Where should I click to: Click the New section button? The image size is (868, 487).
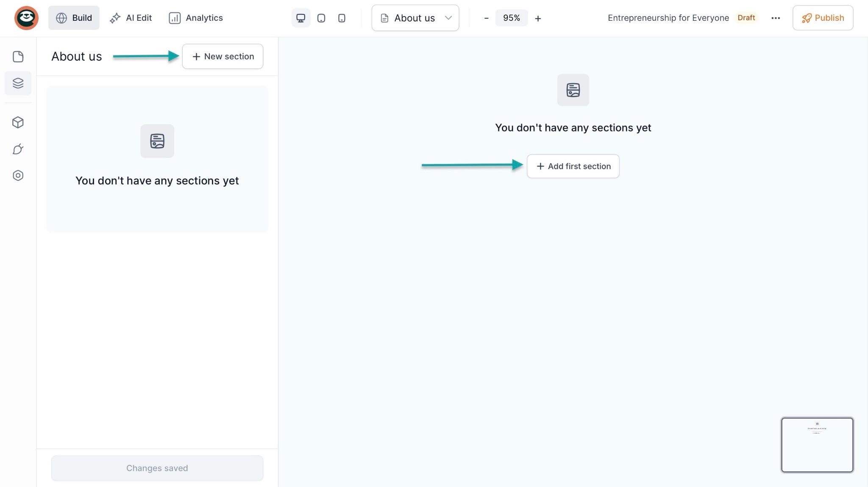[223, 56]
